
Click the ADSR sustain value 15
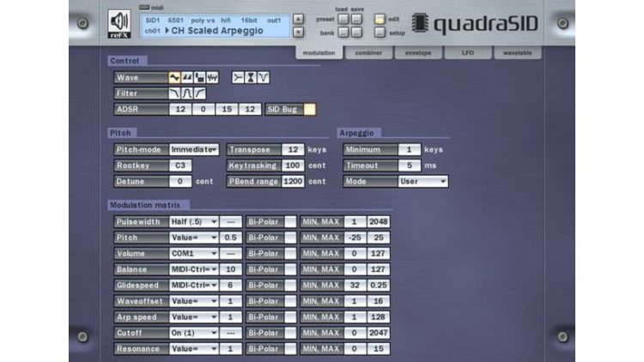tap(227, 109)
